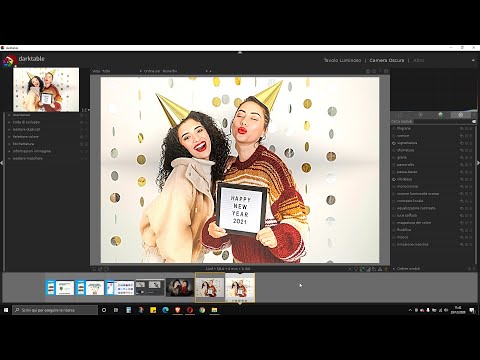Image resolution: width=480 pixels, height=360 pixels.
Task: Open the mappatura dei colori module
Action: tap(414, 223)
